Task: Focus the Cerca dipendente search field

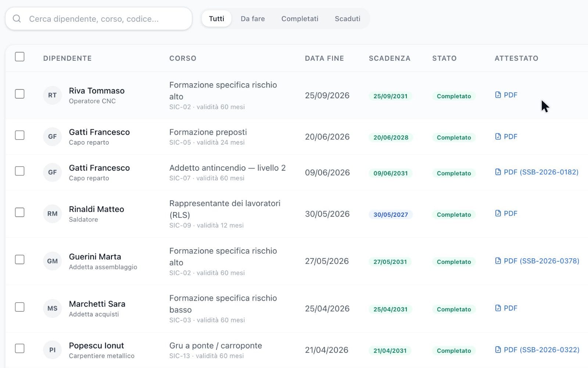Action: point(98,19)
